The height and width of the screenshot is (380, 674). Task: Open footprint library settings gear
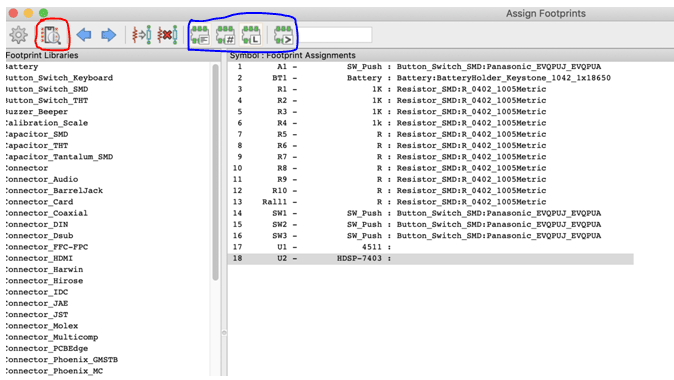(18, 35)
